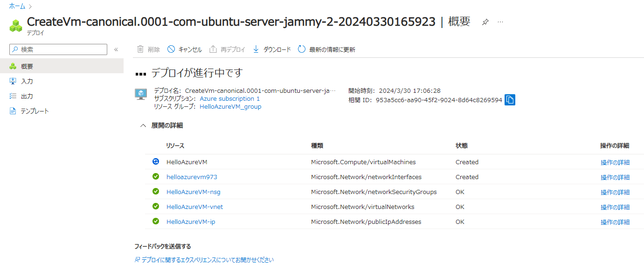The width and height of the screenshot is (644, 271).
Task: Click the redeploy upload icon
Action: pos(213,49)
